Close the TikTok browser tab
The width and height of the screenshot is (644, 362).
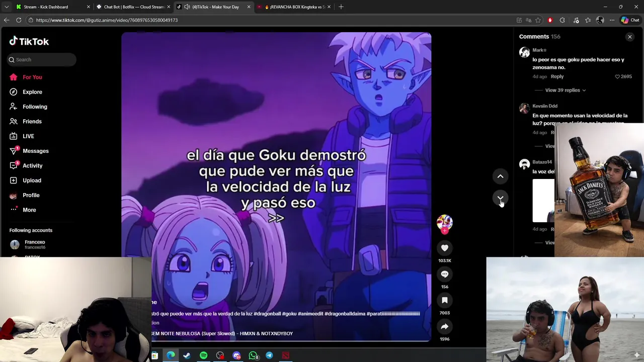click(249, 7)
